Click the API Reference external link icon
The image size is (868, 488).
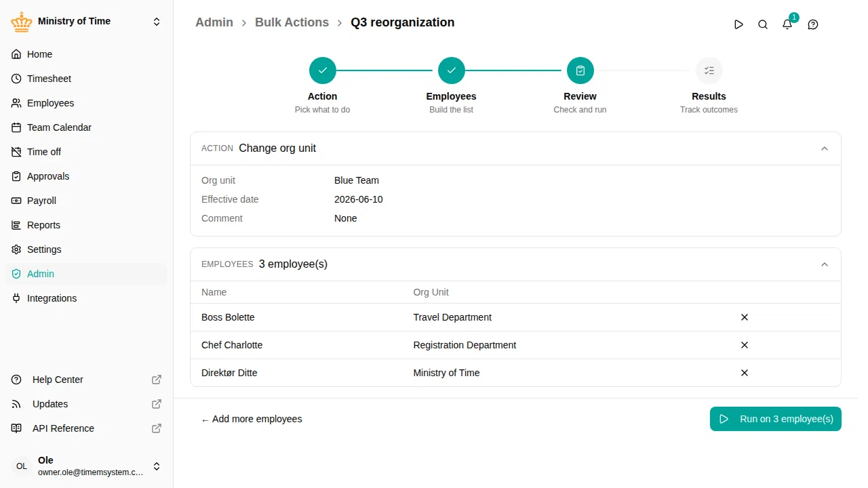click(157, 428)
